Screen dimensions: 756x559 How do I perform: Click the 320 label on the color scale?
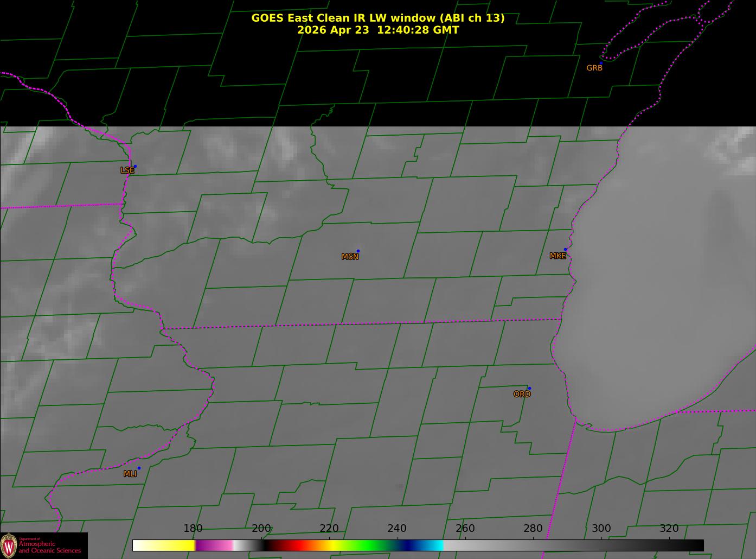coord(669,528)
